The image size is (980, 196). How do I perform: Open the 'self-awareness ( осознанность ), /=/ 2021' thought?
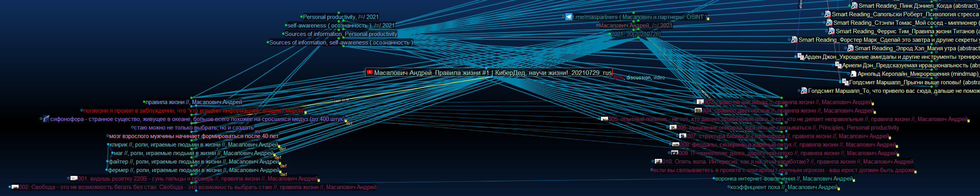(x=341, y=26)
